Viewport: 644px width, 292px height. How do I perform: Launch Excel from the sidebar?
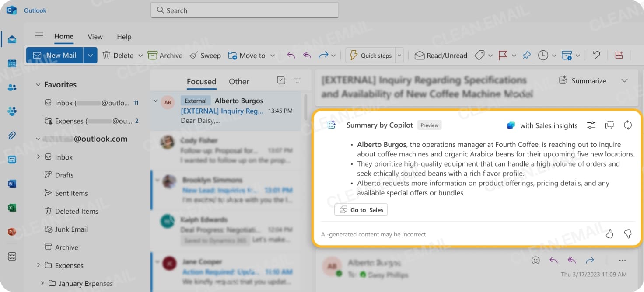pyautogui.click(x=12, y=208)
